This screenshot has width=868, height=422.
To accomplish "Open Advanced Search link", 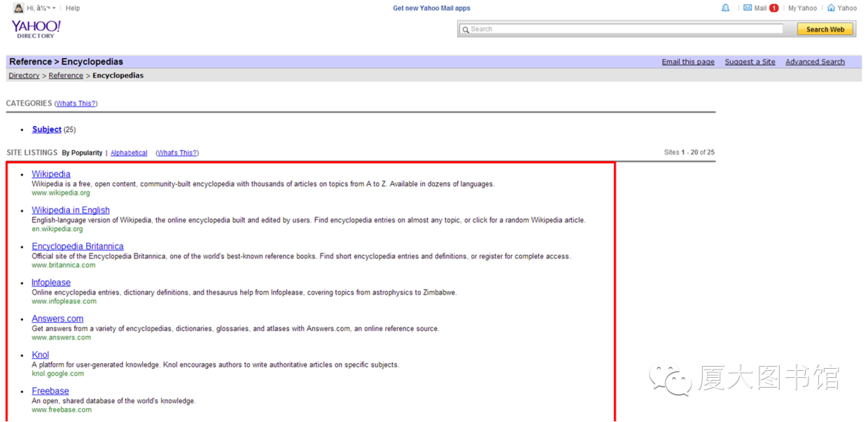I will point(815,62).
